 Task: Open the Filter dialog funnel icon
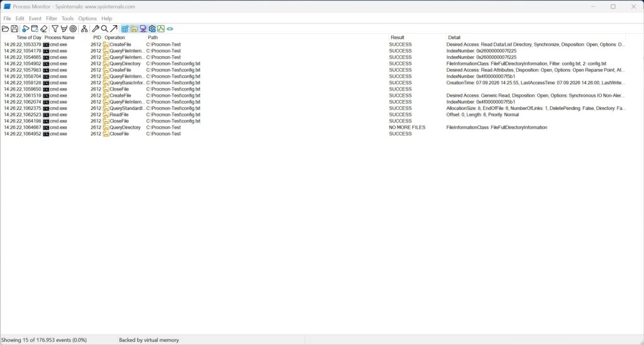[x=55, y=29]
